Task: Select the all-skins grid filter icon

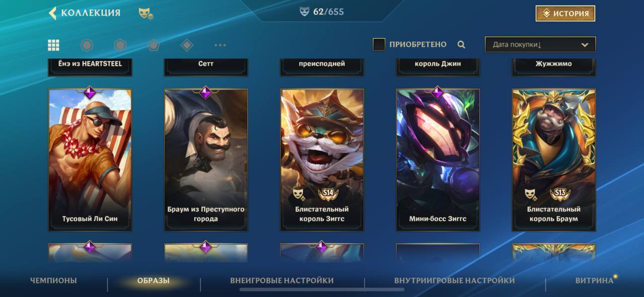Action: pyautogui.click(x=54, y=45)
